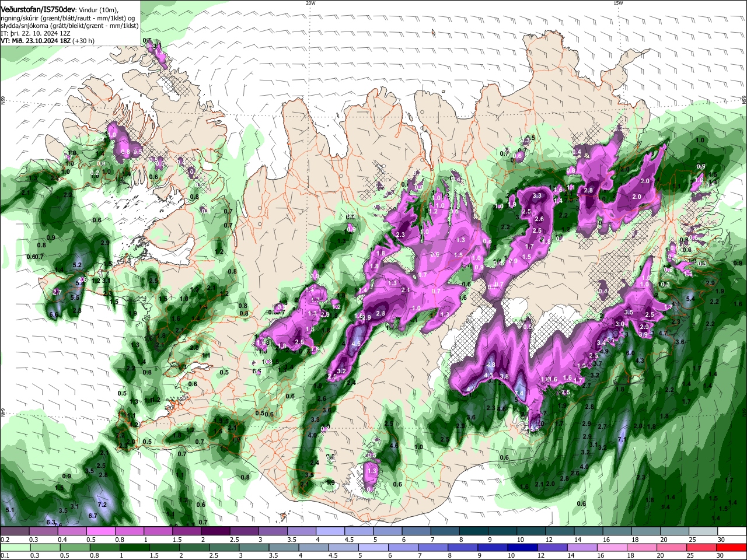Select the royal blue 9 swatch, lower legend row
Image resolution: width=747 pixels, height=560 pixels.
coord(493,547)
